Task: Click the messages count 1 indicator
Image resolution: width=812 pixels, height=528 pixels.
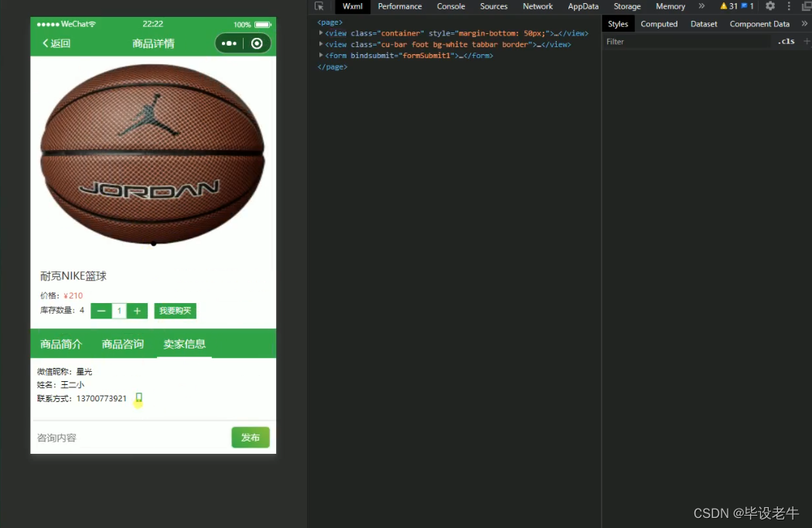Action: point(747,6)
